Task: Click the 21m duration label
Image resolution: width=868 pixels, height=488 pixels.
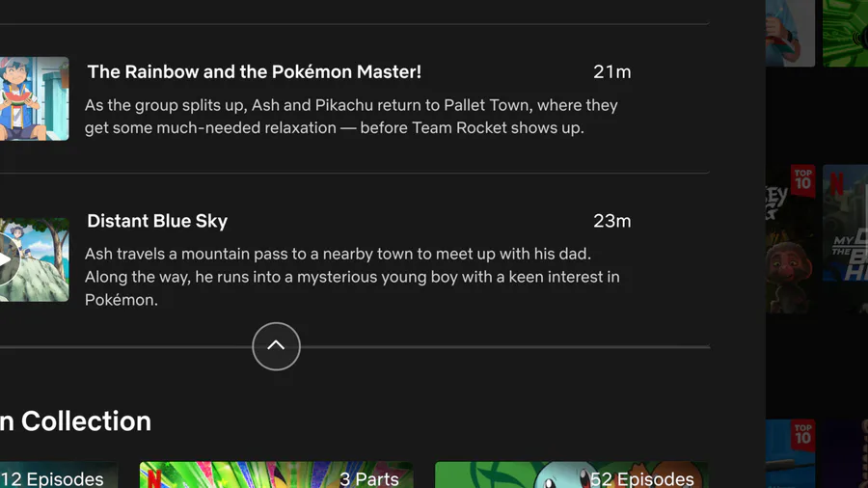Action: tap(611, 72)
